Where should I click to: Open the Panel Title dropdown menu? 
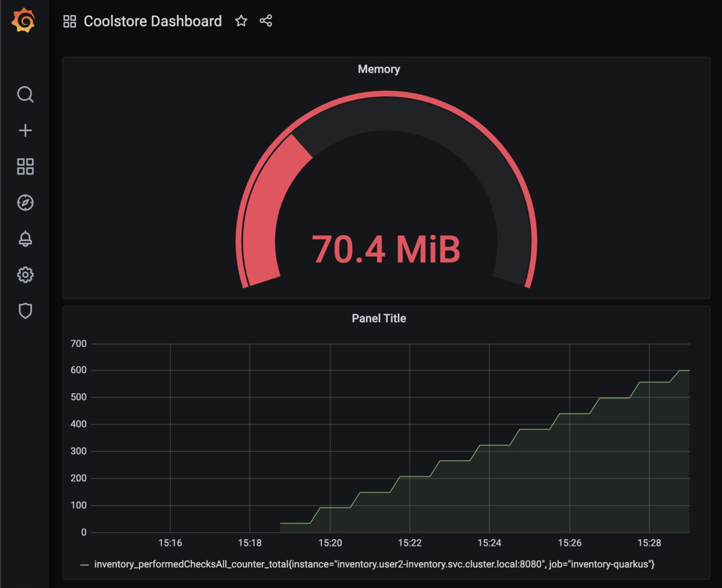[x=379, y=319]
